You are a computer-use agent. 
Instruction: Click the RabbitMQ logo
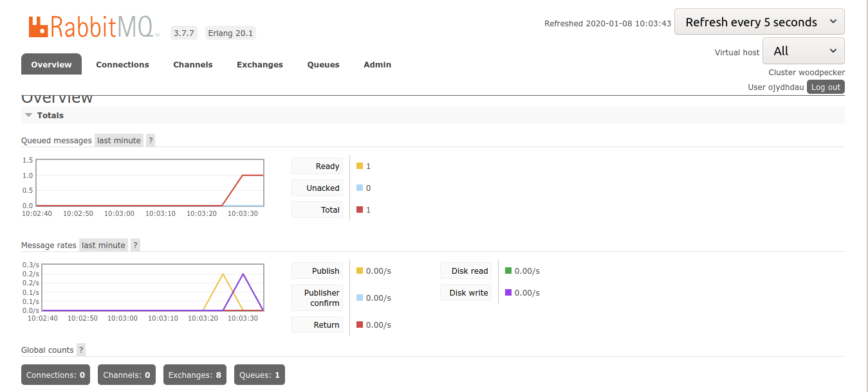[x=94, y=27]
